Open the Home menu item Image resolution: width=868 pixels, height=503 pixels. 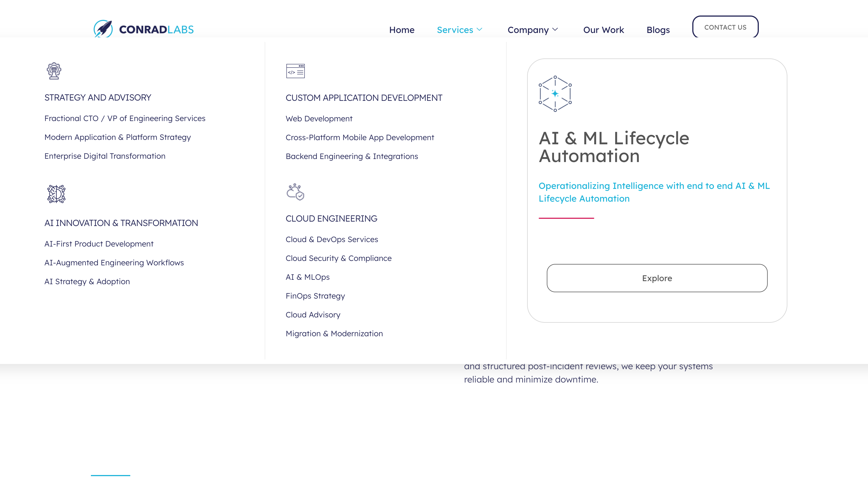point(402,30)
